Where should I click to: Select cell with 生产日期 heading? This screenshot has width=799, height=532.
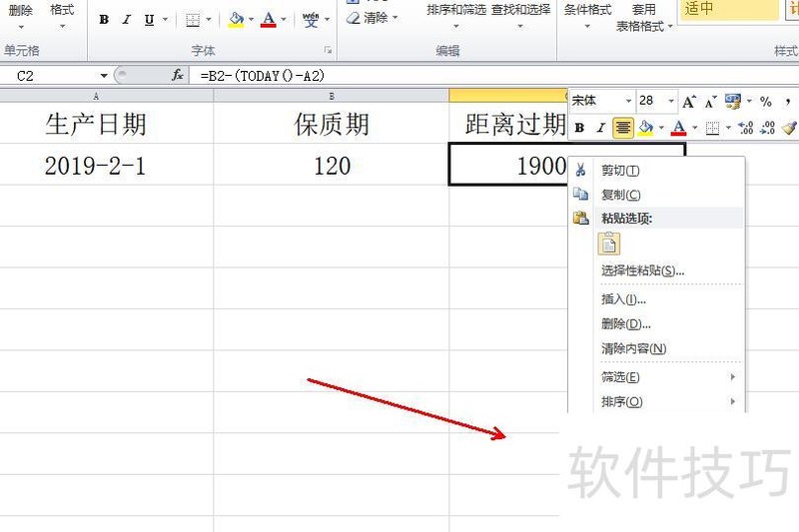click(96, 124)
